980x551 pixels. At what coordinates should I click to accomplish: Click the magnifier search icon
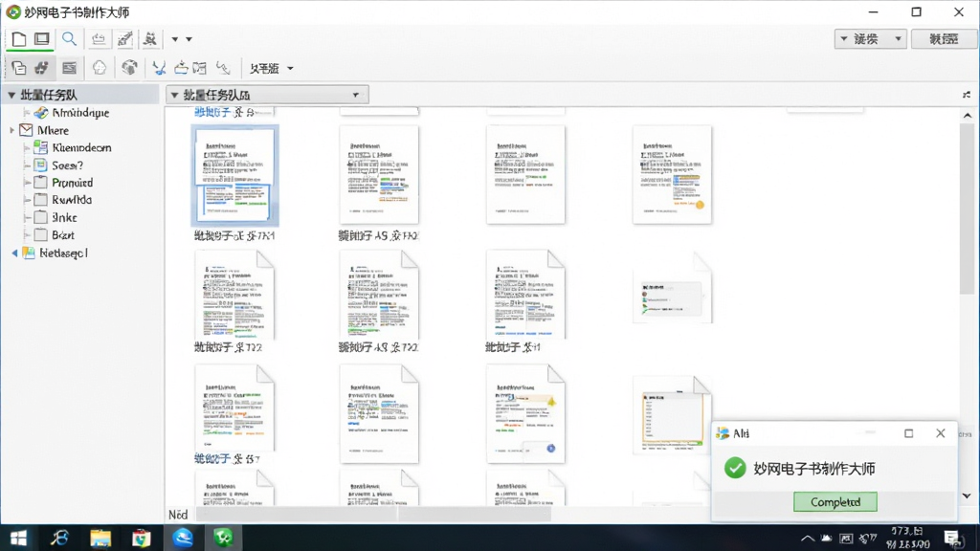tap(69, 39)
